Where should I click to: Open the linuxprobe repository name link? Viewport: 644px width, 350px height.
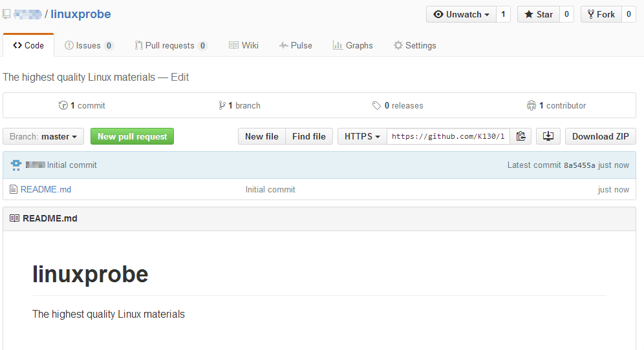80,14
